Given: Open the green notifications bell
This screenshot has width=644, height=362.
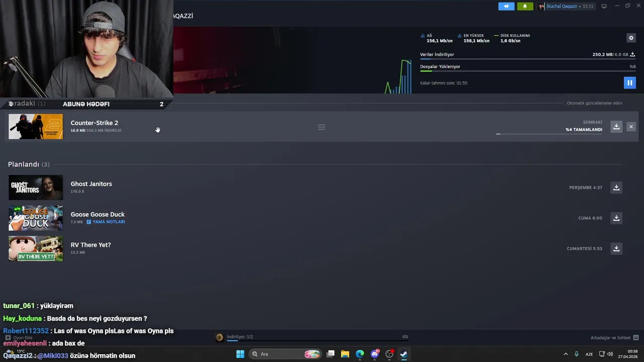Looking at the screenshot, I should (525, 6).
